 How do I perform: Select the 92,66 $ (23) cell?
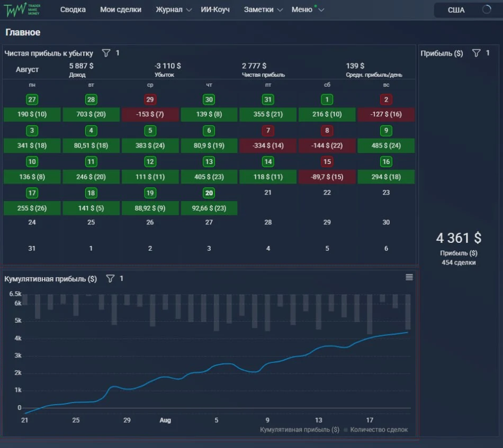pyautogui.click(x=209, y=208)
